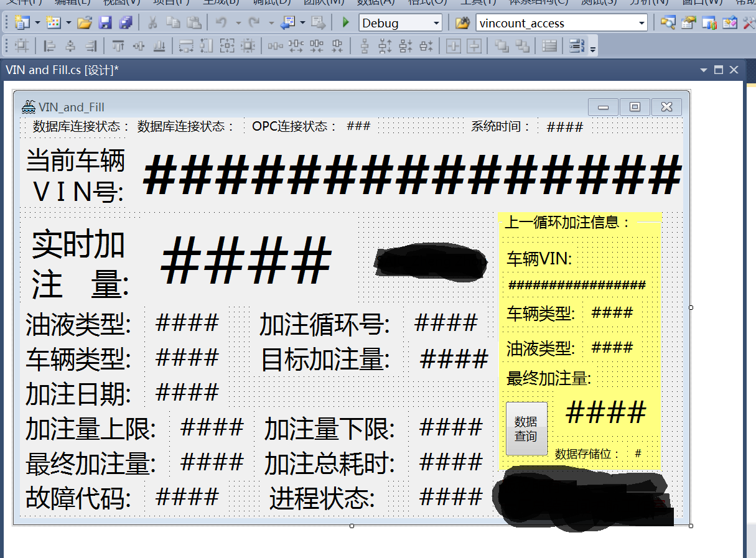The image size is (756, 558).
Task: Click the Align to Grid layout icon
Action: coord(22,46)
